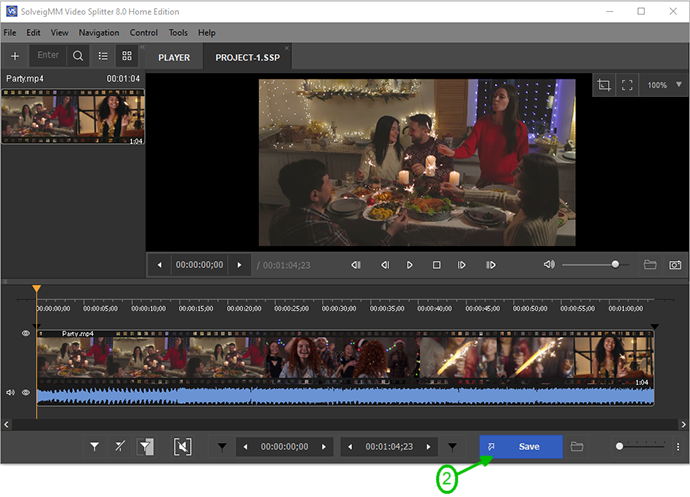Take a snapshot with the camera icon
The width and height of the screenshot is (690, 497).
click(675, 265)
